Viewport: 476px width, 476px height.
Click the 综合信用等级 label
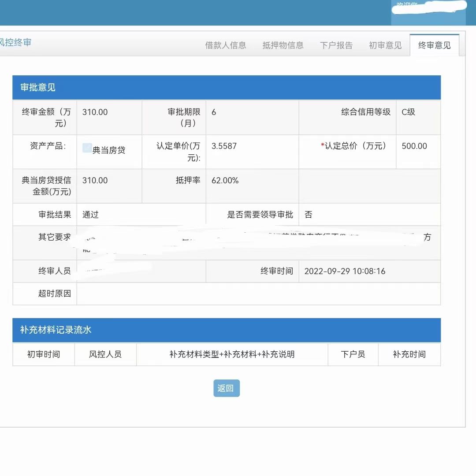coord(366,112)
